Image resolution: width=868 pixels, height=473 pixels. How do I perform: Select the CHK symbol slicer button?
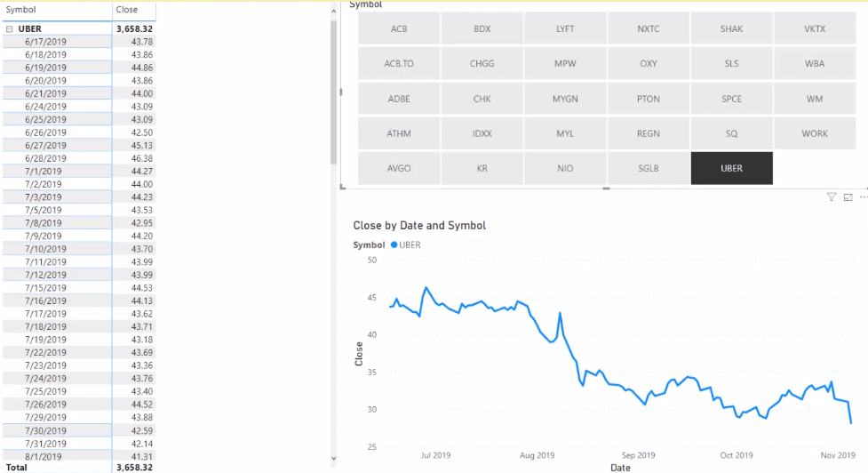tap(482, 99)
